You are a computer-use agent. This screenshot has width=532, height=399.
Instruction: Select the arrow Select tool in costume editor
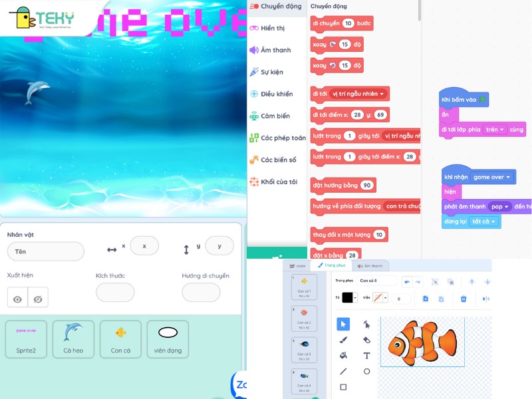click(x=343, y=325)
